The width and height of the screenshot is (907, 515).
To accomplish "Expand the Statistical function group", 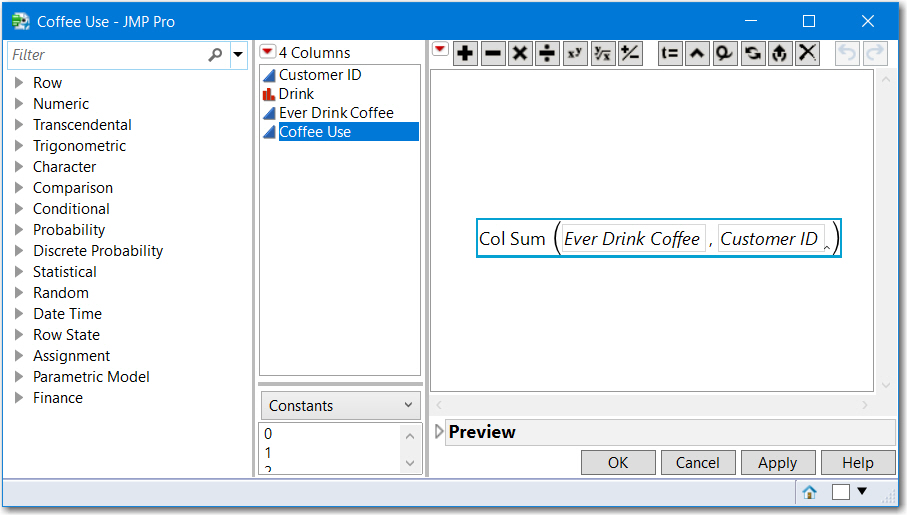I will (19, 271).
